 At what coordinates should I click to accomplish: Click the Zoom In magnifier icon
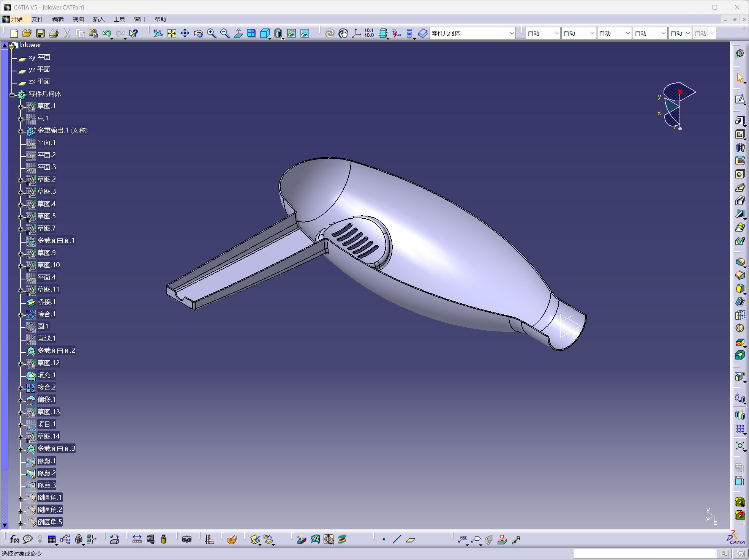click(x=212, y=33)
